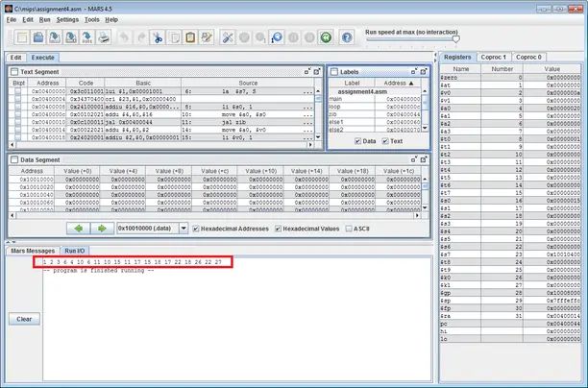Toggle breakpoint at address 0x00400000
The image size is (588, 388).
(x=17, y=91)
